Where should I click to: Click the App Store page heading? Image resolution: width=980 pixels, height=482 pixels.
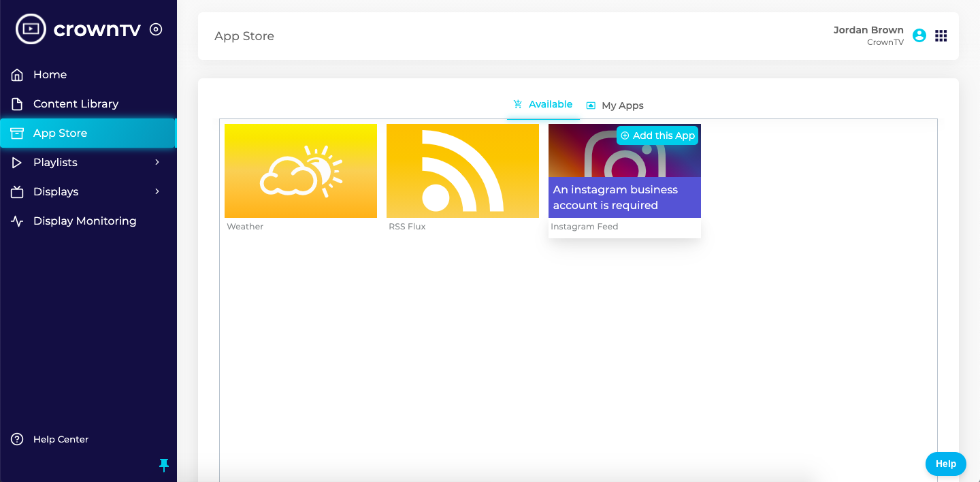pos(244,36)
